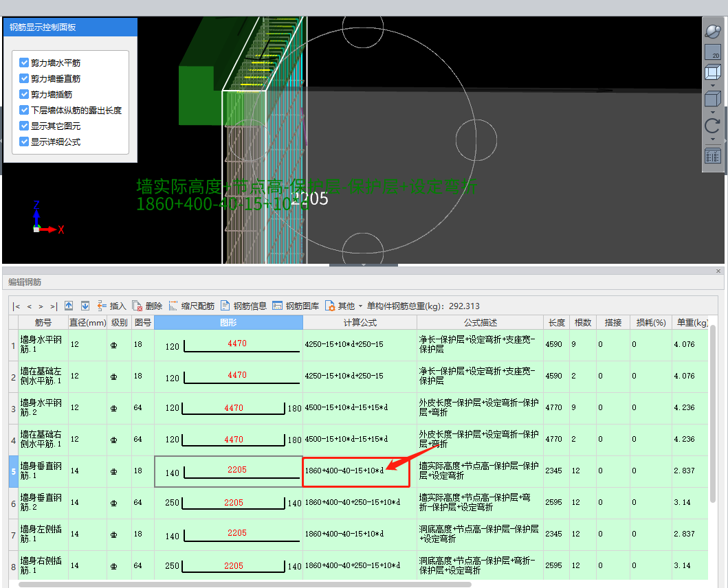Click 墙身垂直钢筋.2 name cell
Viewport: 728px width, 588px height.
pos(43,503)
